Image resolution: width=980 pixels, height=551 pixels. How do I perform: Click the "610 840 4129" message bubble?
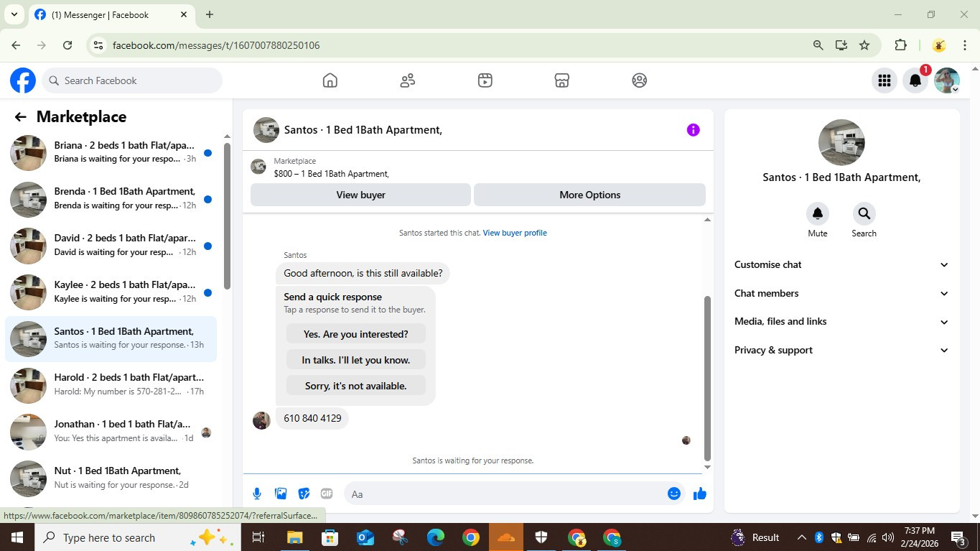click(x=312, y=417)
